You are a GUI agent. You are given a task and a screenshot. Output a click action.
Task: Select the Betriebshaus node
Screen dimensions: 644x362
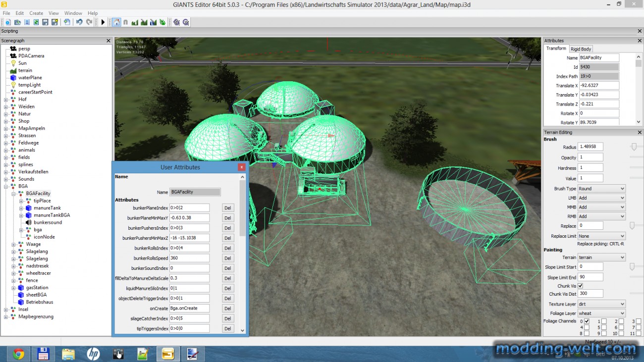coord(40,302)
